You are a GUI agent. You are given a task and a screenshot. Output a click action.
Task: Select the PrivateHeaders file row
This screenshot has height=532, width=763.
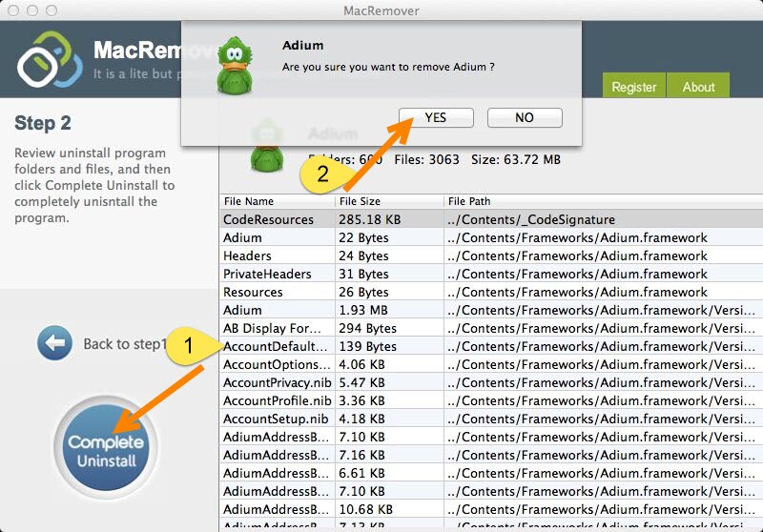pos(491,274)
